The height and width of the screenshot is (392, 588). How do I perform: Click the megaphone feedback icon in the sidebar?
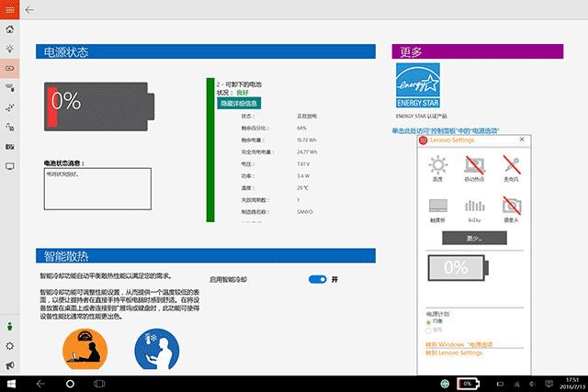[10, 365]
